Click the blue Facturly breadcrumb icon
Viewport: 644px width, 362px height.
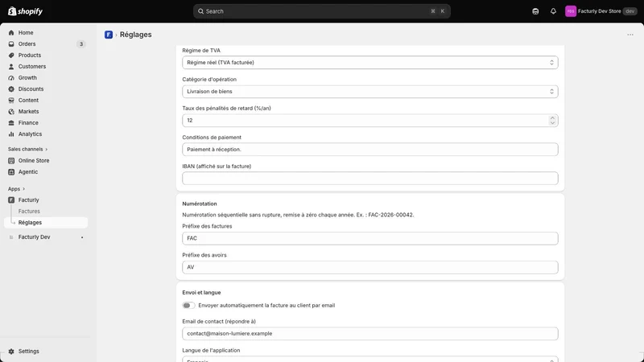109,35
